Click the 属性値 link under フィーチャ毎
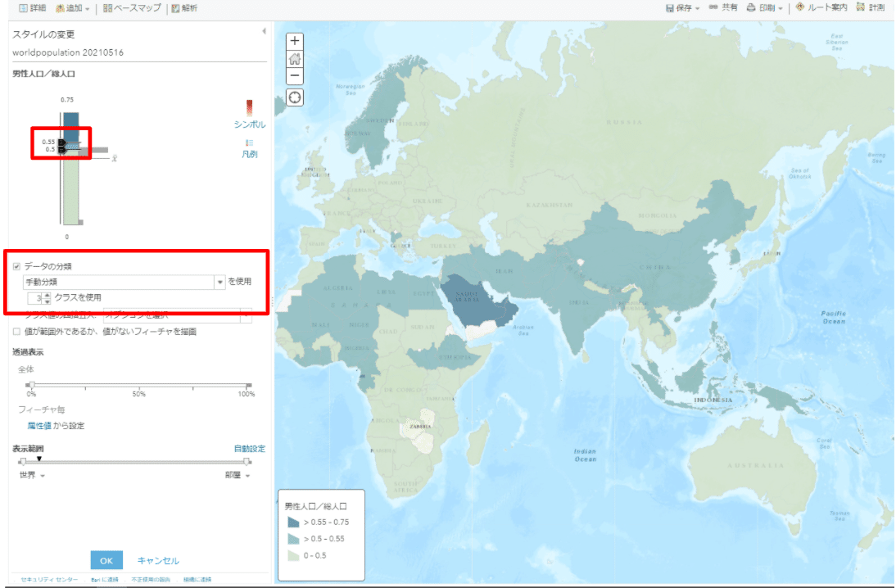 (x=38, y=426)
